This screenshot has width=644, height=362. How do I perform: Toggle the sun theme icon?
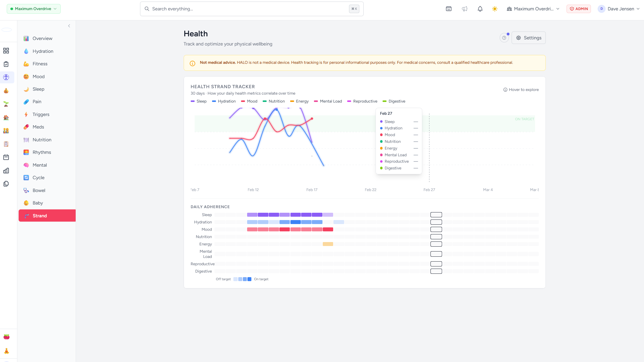point(495,9)
